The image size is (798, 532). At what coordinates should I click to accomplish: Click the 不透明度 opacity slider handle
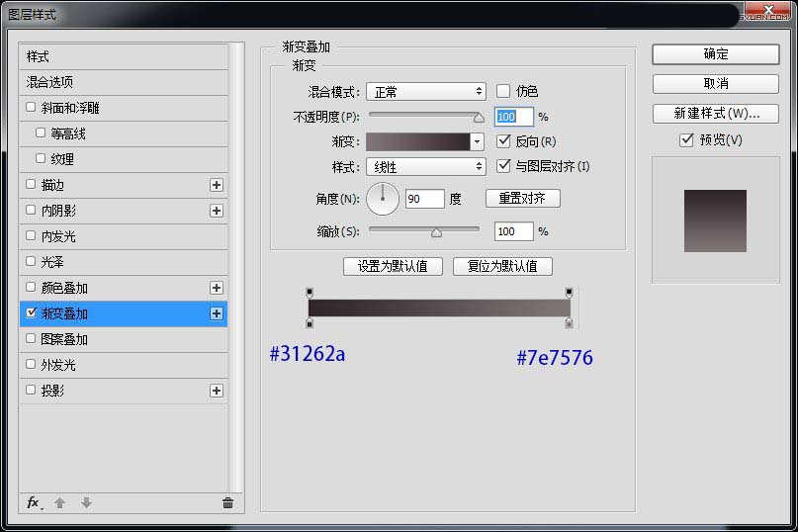[479, 118]
